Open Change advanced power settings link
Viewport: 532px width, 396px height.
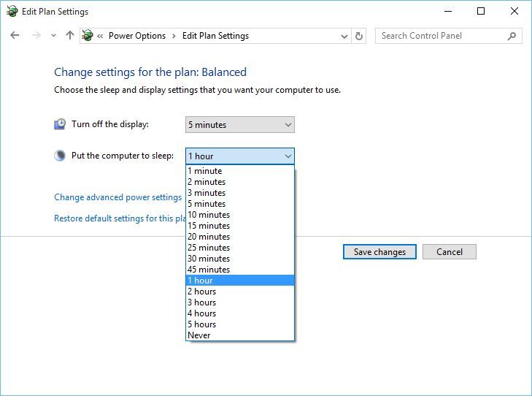117,197
